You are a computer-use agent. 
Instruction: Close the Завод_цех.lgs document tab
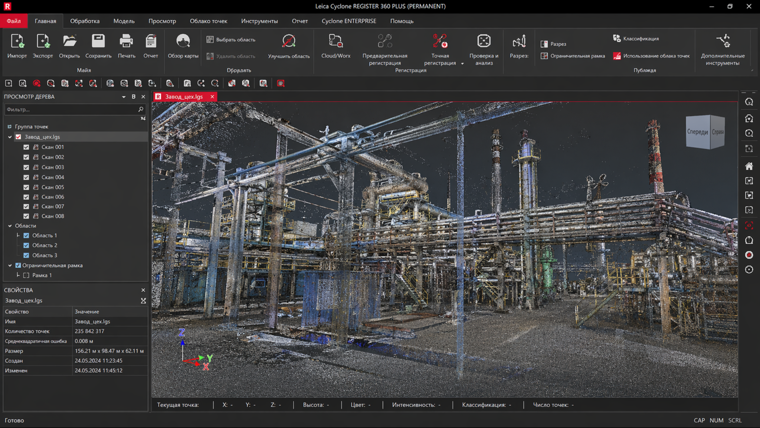[x=212, y=96]
